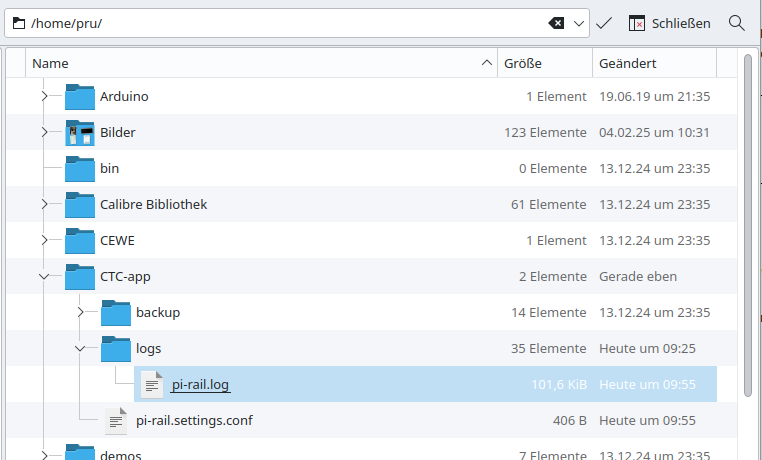Image resolution: width=762 pixels, height=460 pixels.
Task: Click the Arduino folder icon
Action: pyautogui.click(x=79, y=97)
